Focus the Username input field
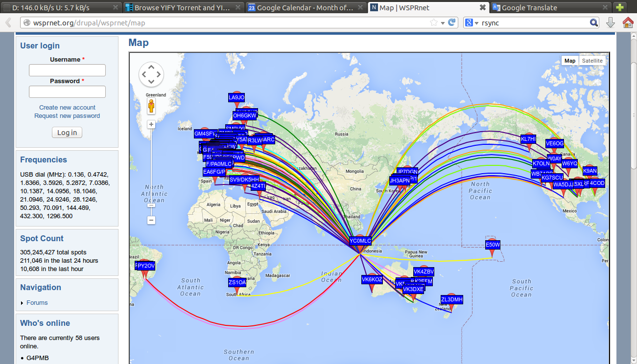 coord(67,70)
